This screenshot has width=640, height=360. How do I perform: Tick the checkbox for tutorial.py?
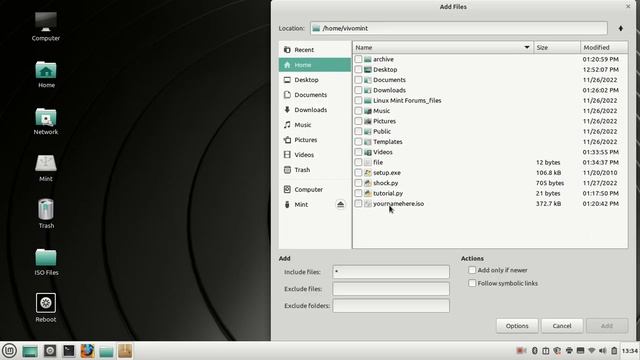[358, 193]
